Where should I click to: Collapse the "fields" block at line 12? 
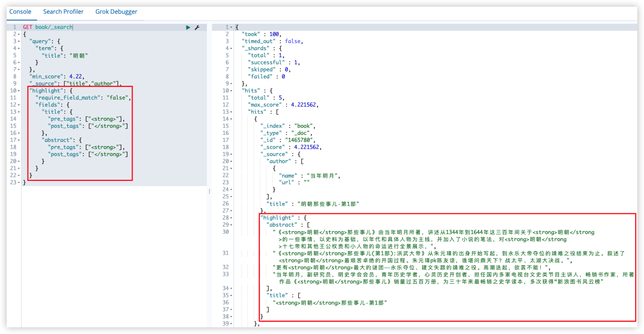click(19, 105)
